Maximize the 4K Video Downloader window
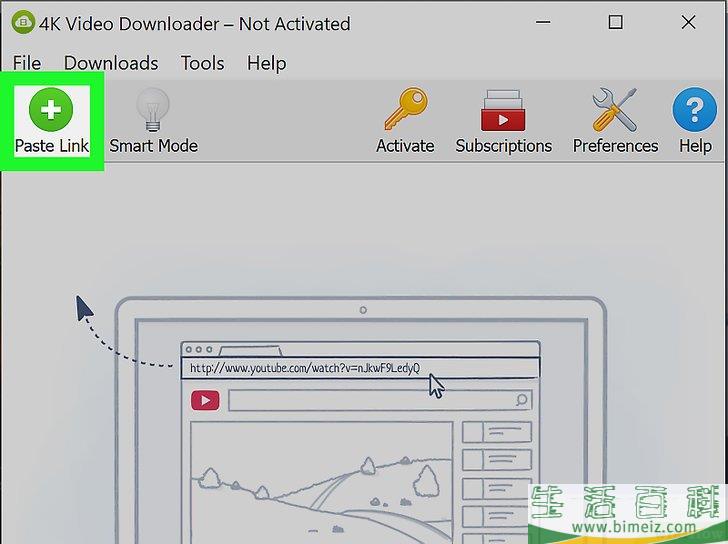 coord(615,22)
